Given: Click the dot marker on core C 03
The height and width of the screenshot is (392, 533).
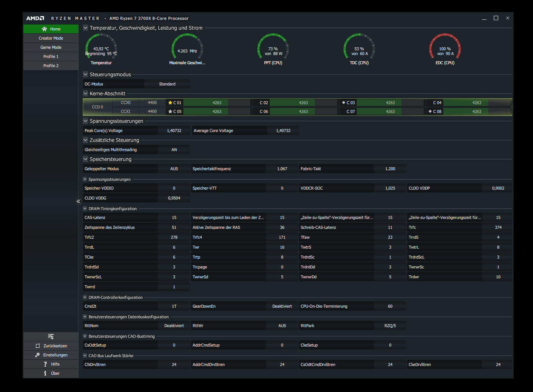Looking at the screenshot, I should click(343, 103).
